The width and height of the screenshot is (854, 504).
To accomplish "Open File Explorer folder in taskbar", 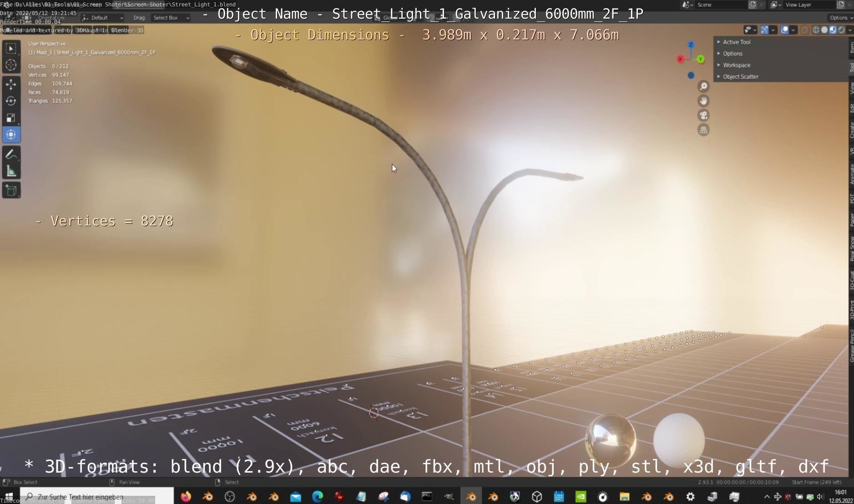I will [624, 497].
